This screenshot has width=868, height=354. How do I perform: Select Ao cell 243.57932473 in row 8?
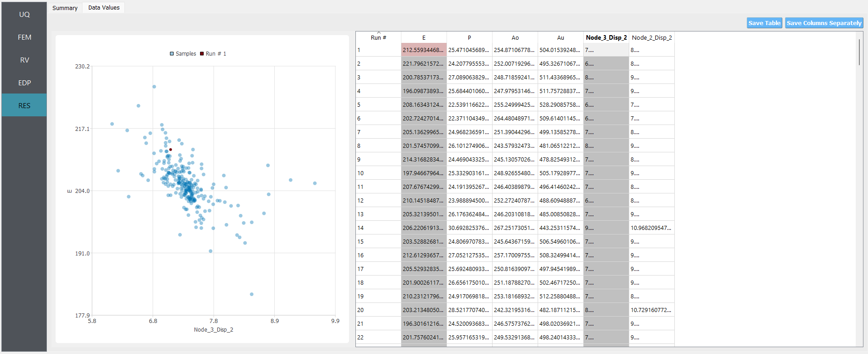click(x=515, y=146)
